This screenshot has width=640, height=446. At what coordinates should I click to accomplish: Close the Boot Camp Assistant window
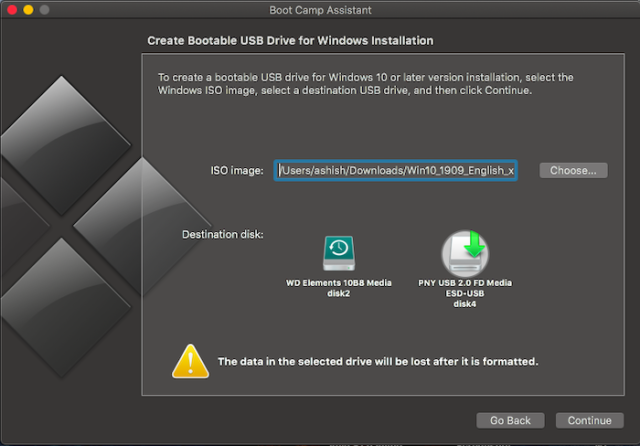pyautogui.click(x=11, y=9)
